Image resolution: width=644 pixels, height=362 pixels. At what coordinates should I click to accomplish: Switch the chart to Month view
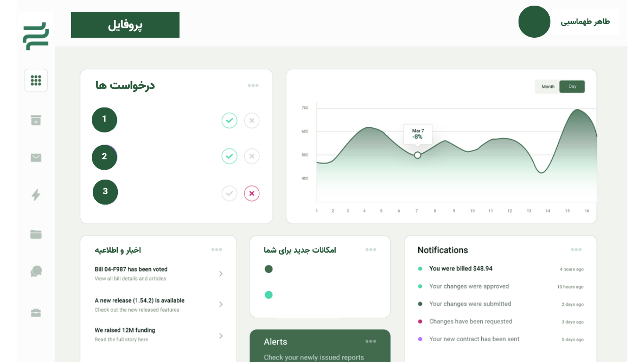pyautogui.click(x=548, y=87)
